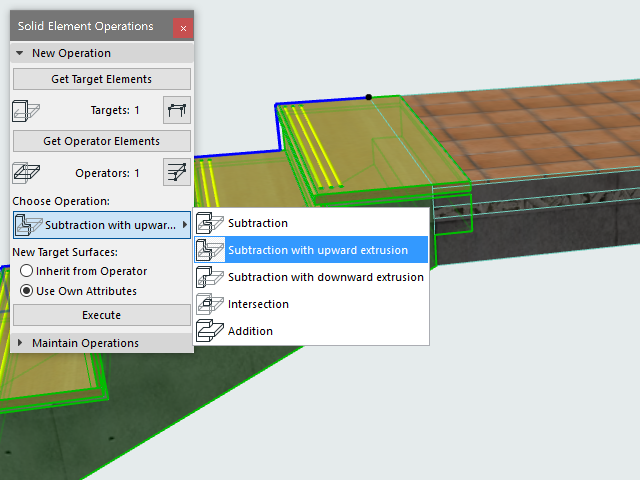Collapse the New Operation section

(20, 53)
